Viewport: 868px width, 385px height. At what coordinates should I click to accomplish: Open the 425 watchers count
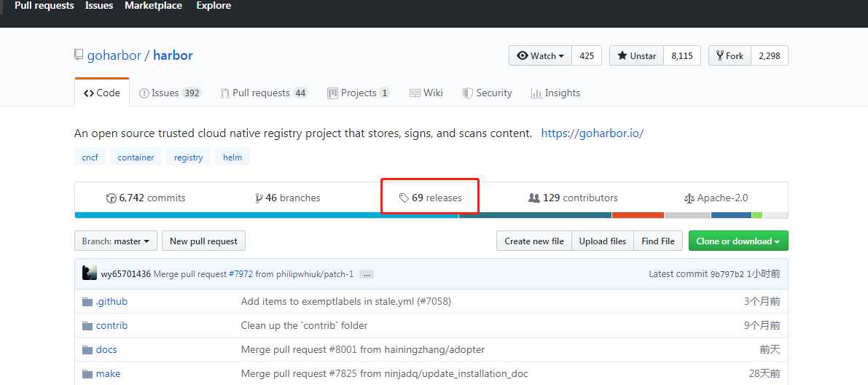point(587,55)
